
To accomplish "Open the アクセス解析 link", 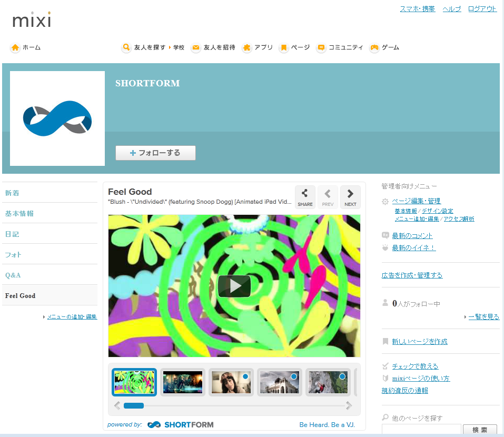I will pyautogui.click(x=459, y=219).
